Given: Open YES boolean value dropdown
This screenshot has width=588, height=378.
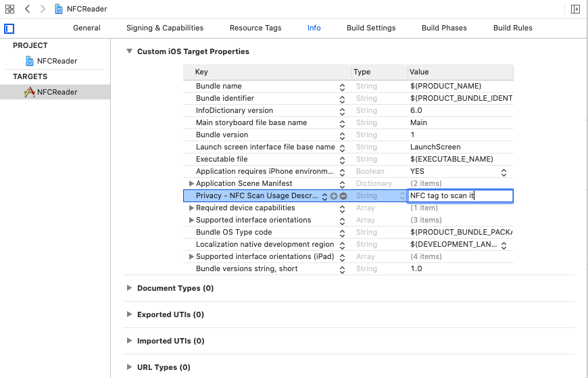Looking at the screenshot, I should point(503,172).
